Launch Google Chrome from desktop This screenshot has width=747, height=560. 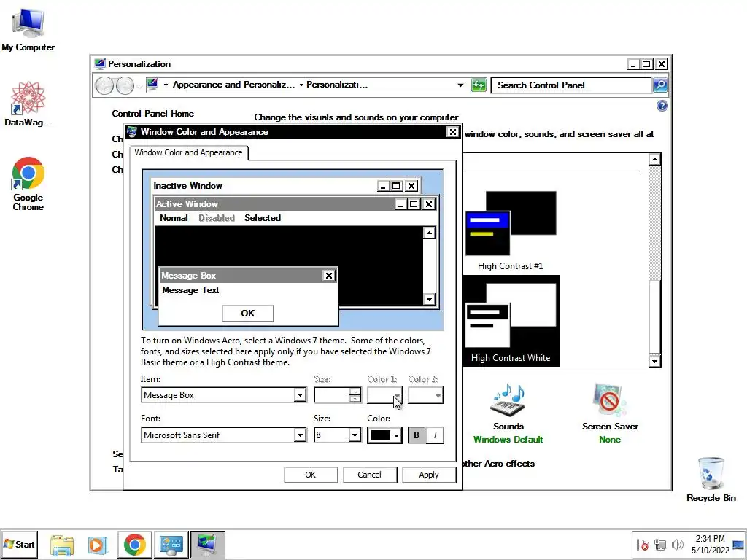click(28, 183)
